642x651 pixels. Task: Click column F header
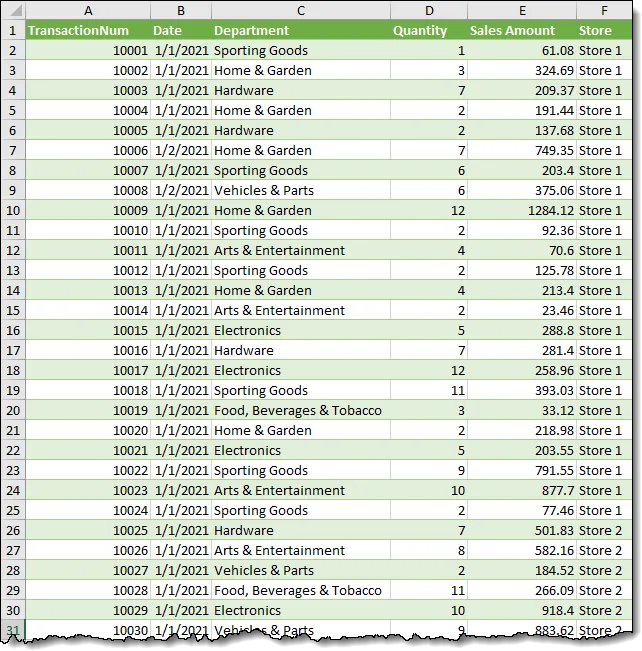tap(603, 11)
